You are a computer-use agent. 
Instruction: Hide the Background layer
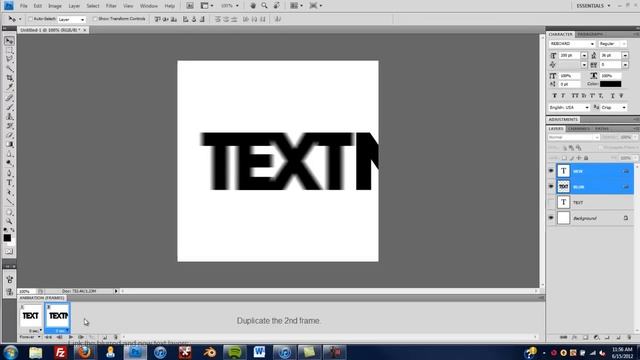551,218
